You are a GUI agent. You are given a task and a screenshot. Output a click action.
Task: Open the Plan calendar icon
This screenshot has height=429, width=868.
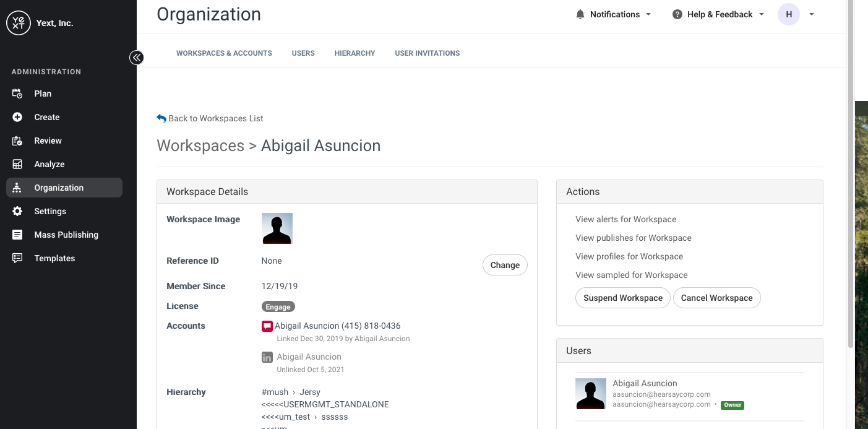click(17, 93)
